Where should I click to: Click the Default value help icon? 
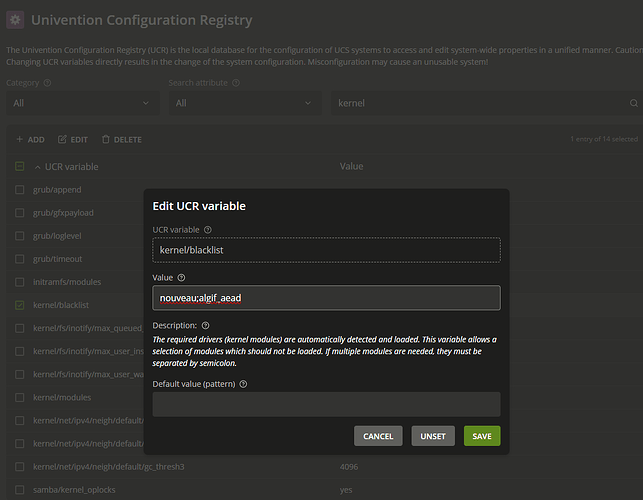[x=243, y=384]
